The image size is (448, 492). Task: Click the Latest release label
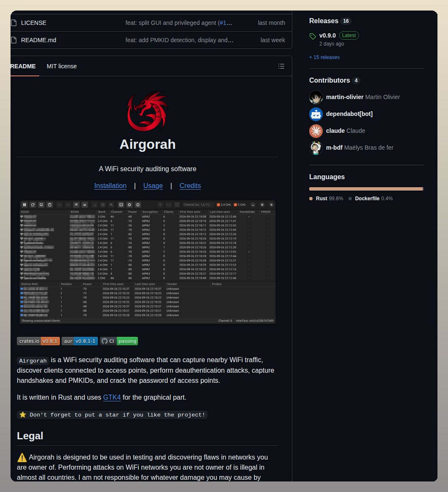click(x=349, y=35)
